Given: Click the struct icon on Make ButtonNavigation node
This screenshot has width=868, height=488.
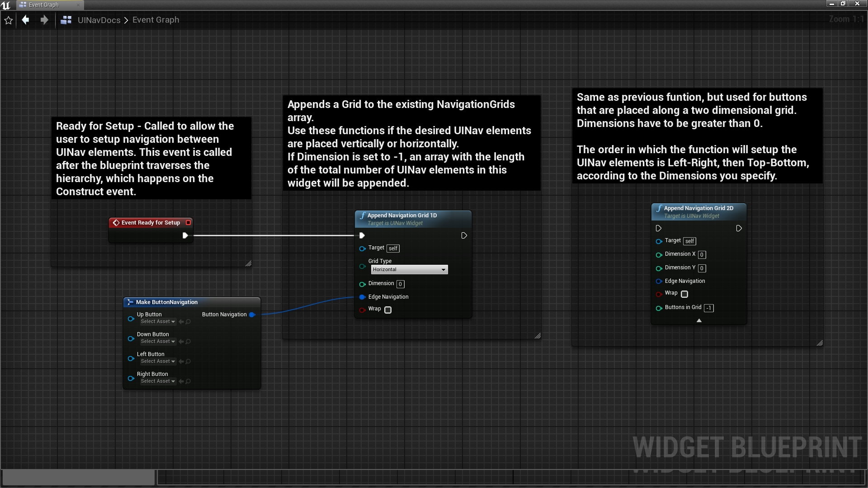Looking at the screenshot, I should pos(130,302).
